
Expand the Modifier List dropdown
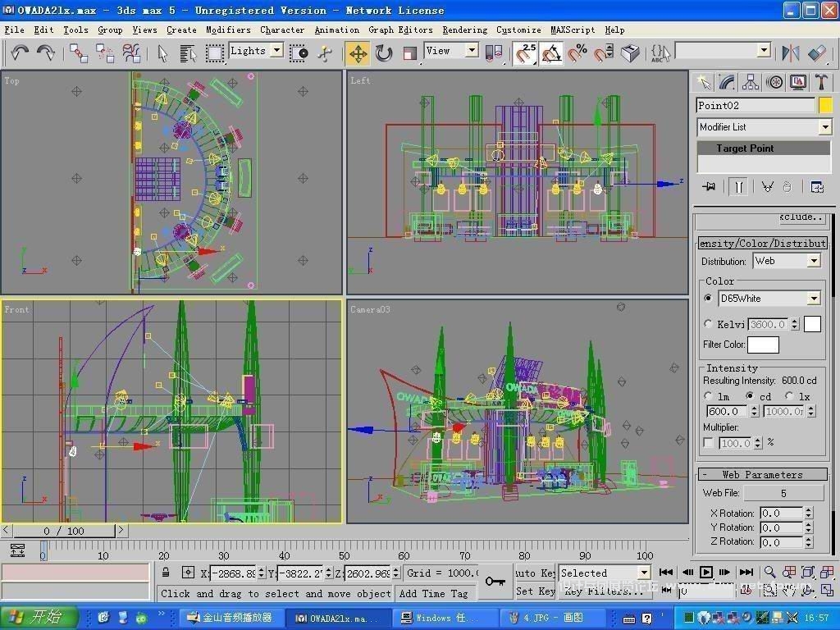click(825, 127)
